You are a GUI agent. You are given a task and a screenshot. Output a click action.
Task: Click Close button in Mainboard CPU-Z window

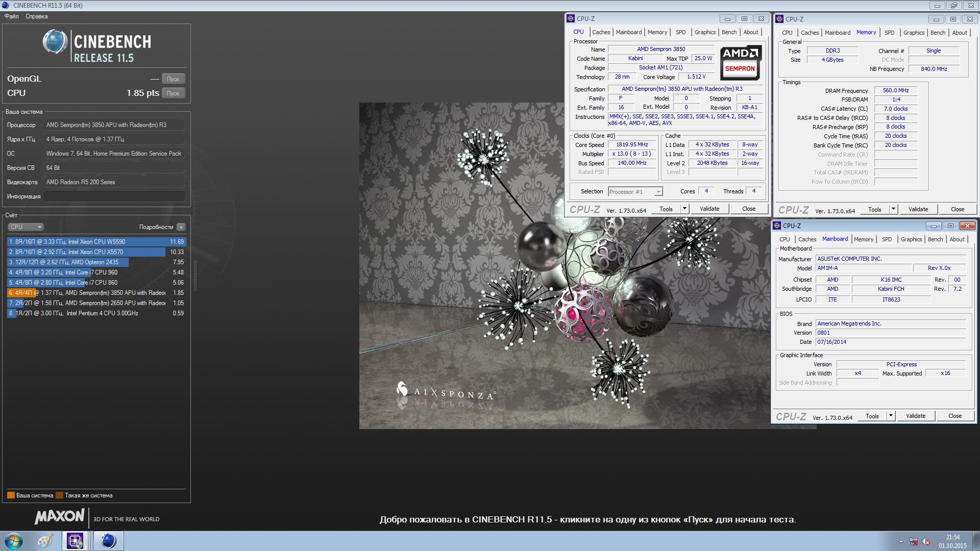(954, 416)
